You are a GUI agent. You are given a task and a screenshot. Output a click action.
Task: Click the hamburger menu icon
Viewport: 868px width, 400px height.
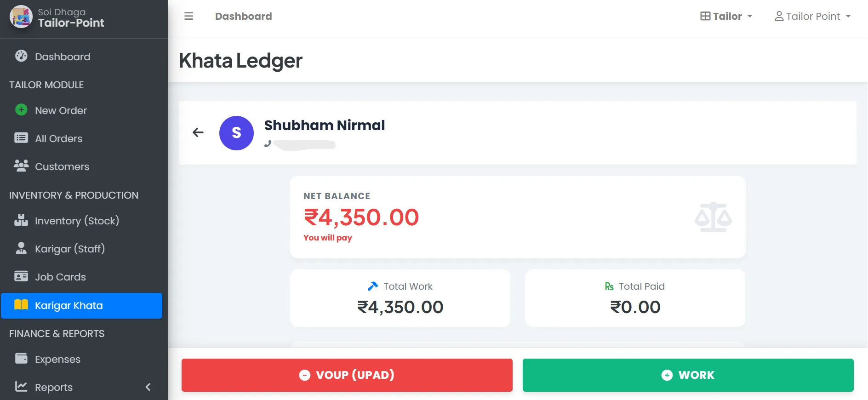188,17
